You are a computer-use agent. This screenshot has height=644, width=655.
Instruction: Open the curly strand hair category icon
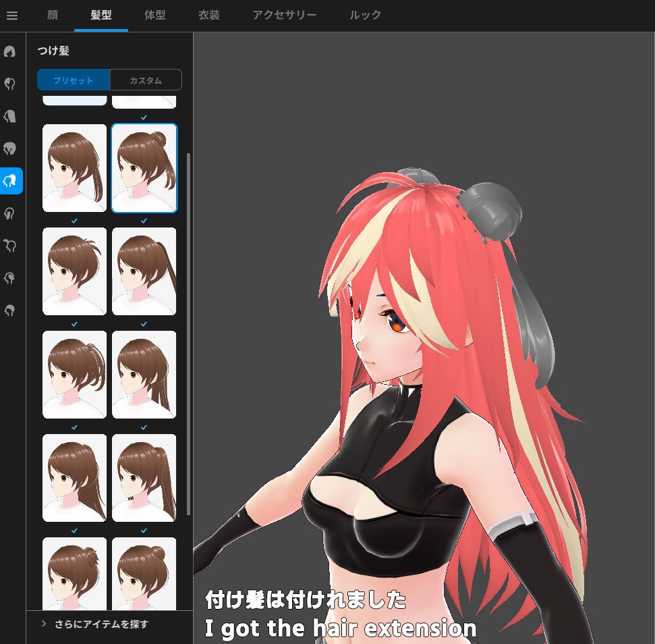(x=11, y=246)
